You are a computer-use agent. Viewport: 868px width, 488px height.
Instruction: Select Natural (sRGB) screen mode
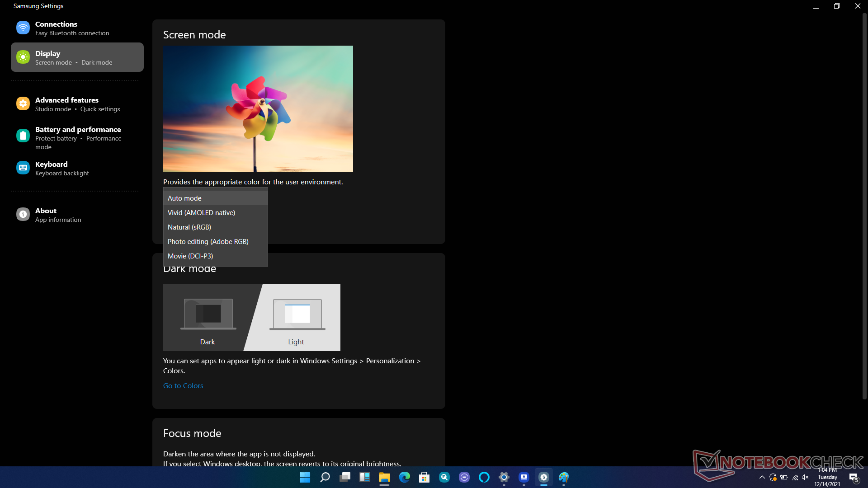point(215,227)
